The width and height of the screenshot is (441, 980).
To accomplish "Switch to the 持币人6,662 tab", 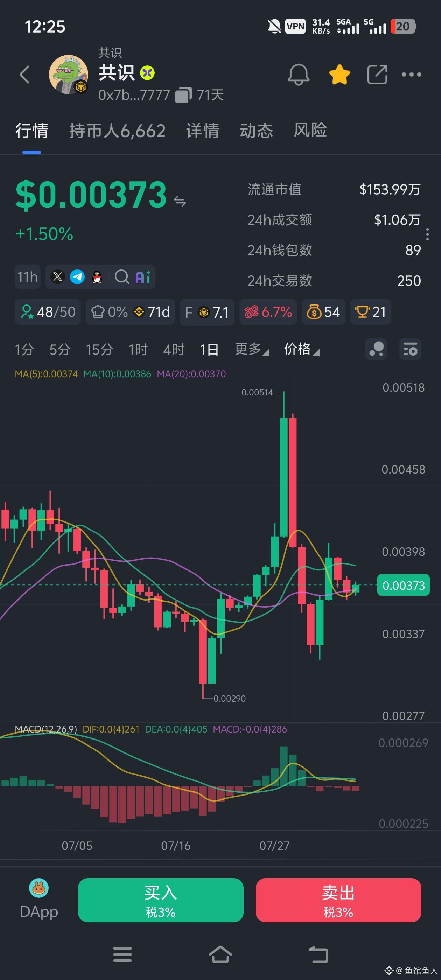I will [x=117, y=131].
